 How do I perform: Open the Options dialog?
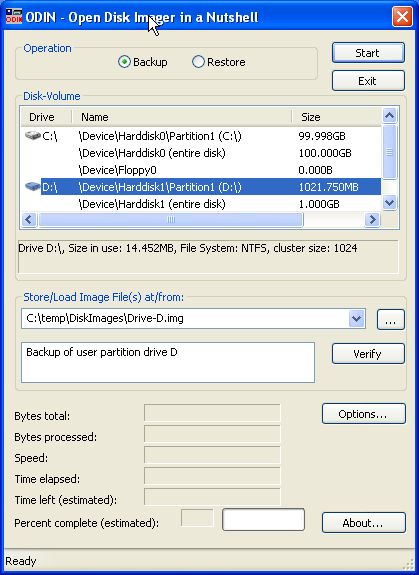364,414
